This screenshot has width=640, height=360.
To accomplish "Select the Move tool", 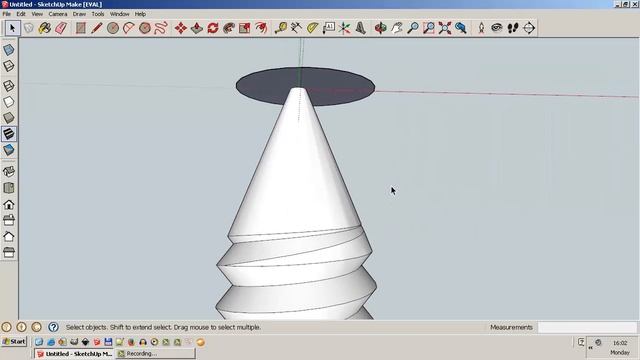I will [181, 28].
